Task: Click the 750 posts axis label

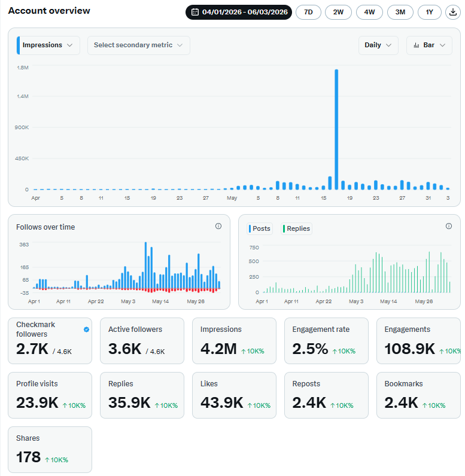Action: [x=254, y=248]
